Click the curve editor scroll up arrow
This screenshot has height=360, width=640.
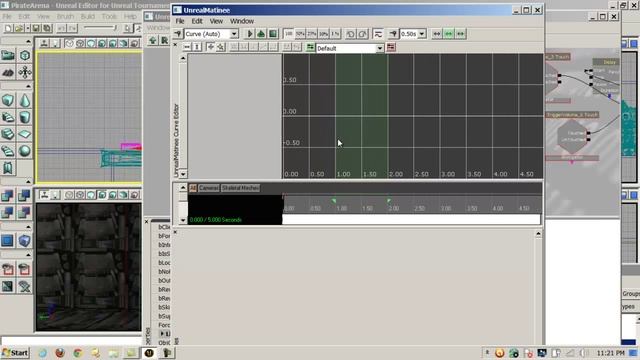[183, 58]
